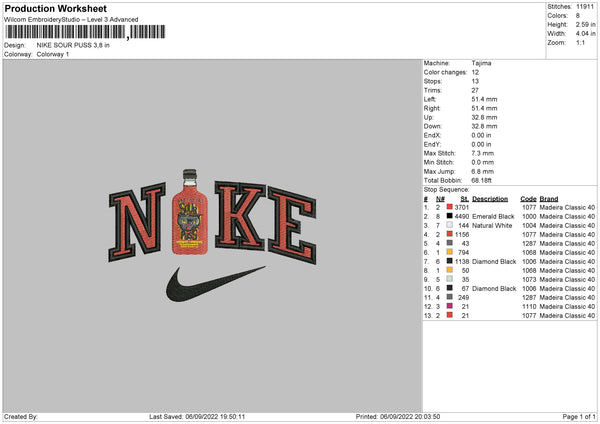Image resolution: width=600 pixels, height=424 pixels.
Task: Click the barcode below the title
Action: tap(85, 32)
